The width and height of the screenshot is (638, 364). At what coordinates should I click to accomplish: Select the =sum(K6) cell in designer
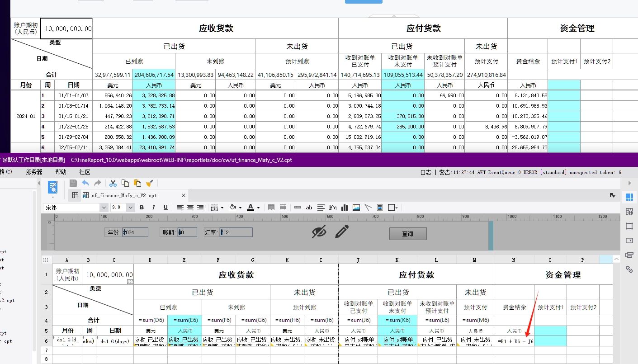tap(397, 320)
